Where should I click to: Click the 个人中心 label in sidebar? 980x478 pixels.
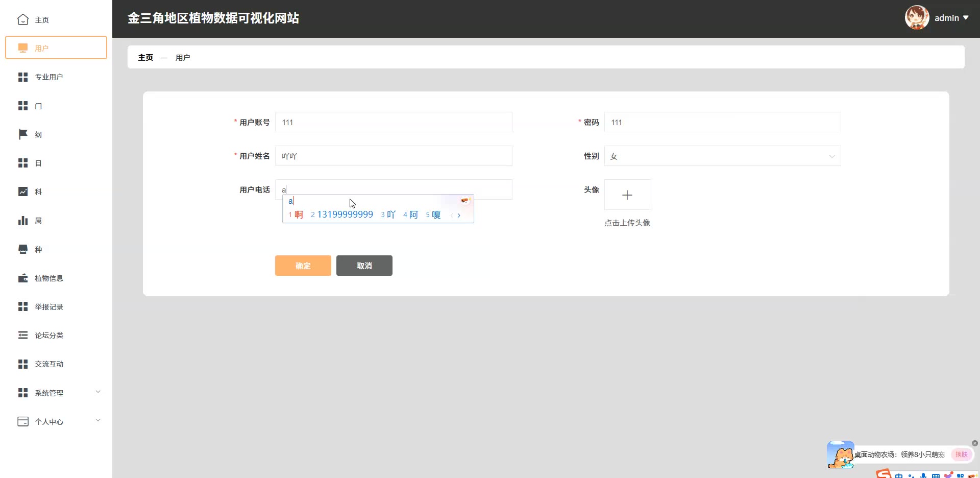49,422
